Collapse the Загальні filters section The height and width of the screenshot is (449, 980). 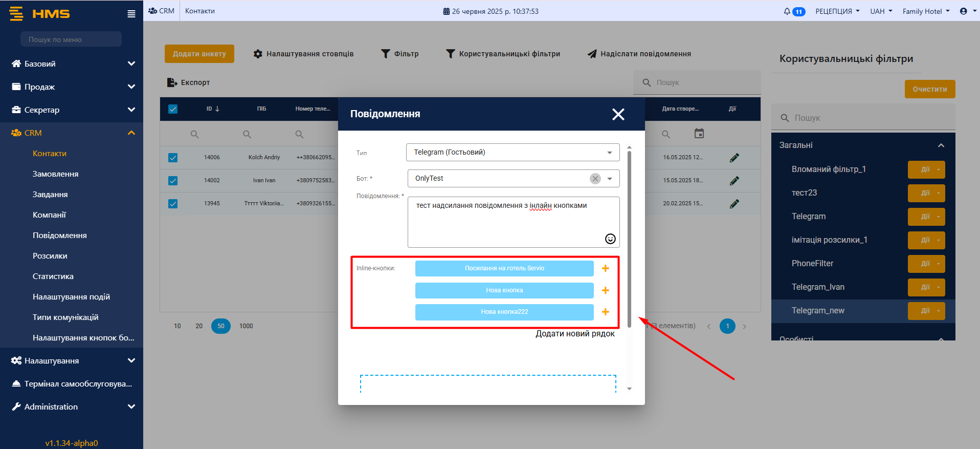coord(941,145)
